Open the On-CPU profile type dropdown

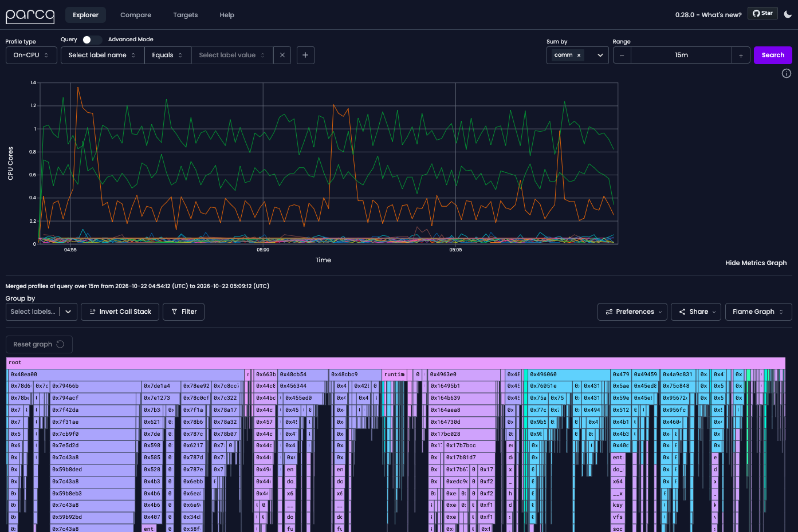click(32, 55)
